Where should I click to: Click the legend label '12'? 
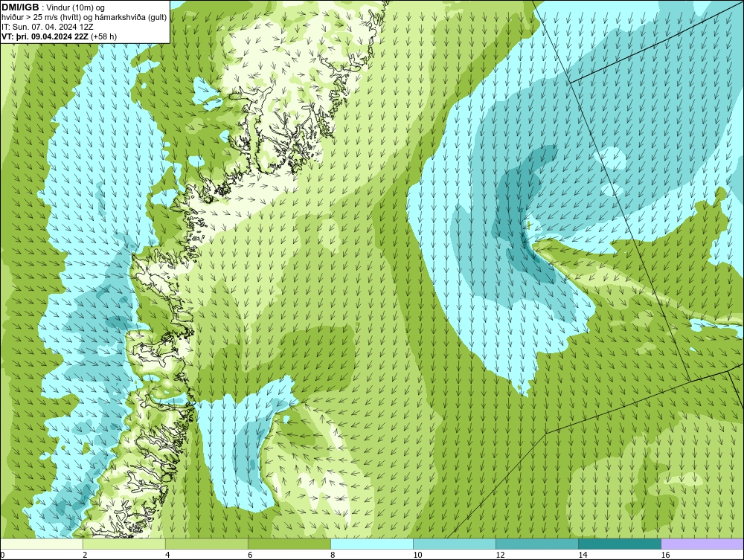[500, 555]
